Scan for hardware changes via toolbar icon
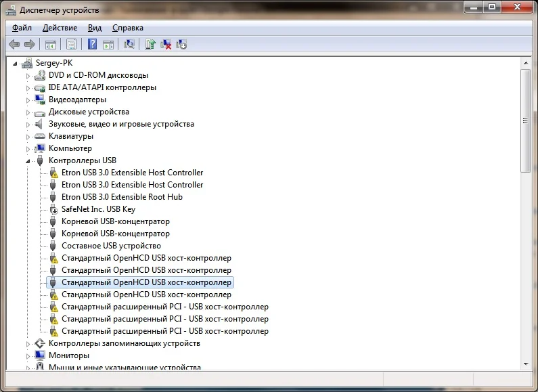 tap(129, 44)
